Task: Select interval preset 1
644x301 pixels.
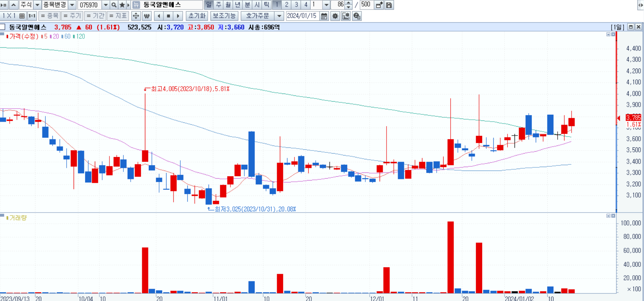Action: tap(277, 5)
